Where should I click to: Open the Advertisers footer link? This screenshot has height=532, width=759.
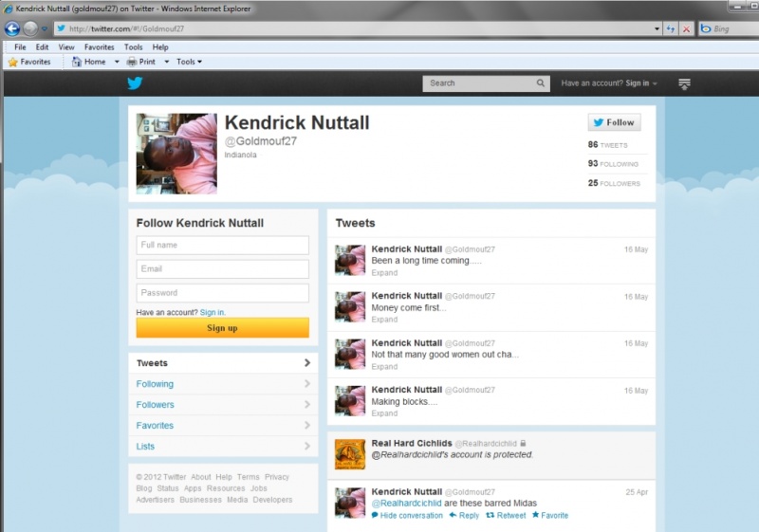click(155, 500)
